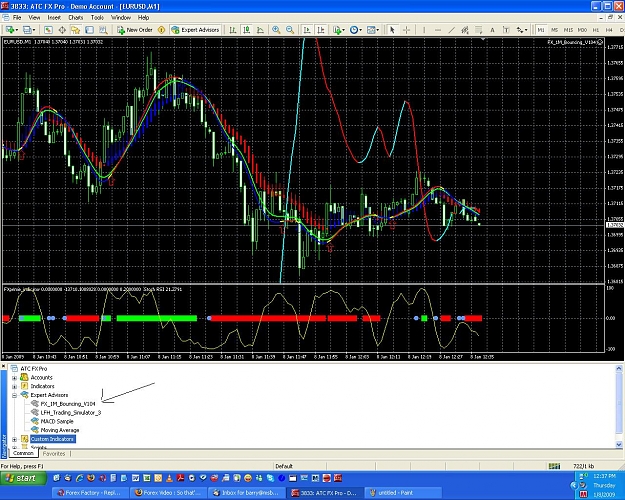The image size is (625, 500).
Task: Collapse the Expert Advisors tree node
Action: [x=15, y=395]
